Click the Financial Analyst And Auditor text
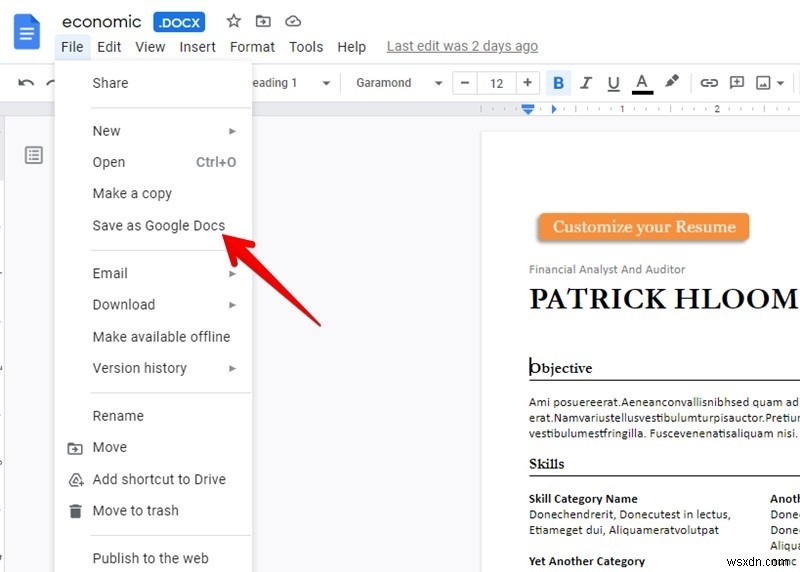This screenshot has height=572, width=800. pos(607,269)
